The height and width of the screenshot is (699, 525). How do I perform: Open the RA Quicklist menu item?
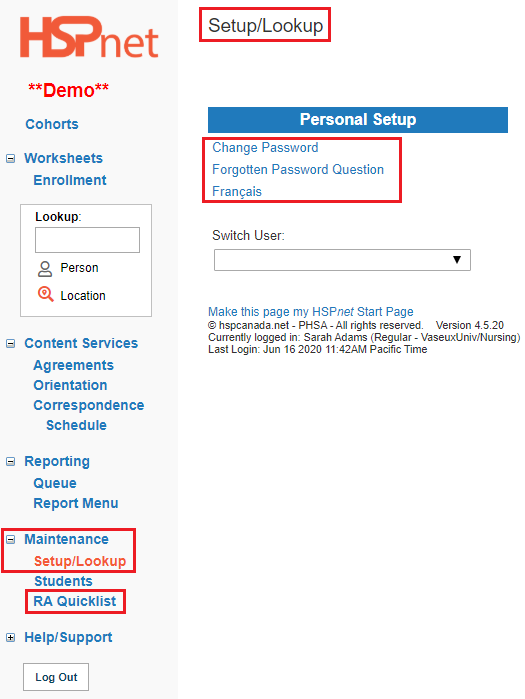[x=75, y=601]
